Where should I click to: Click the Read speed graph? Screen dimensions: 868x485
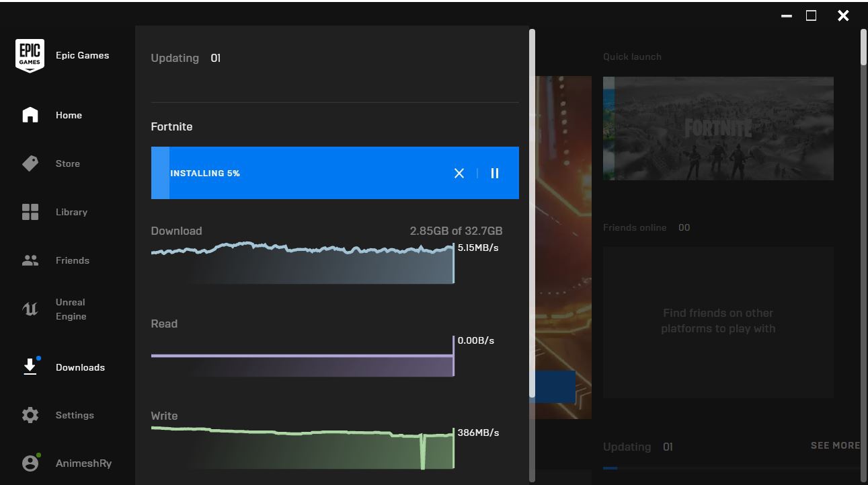pyautogui.click(x=303, y=356)
